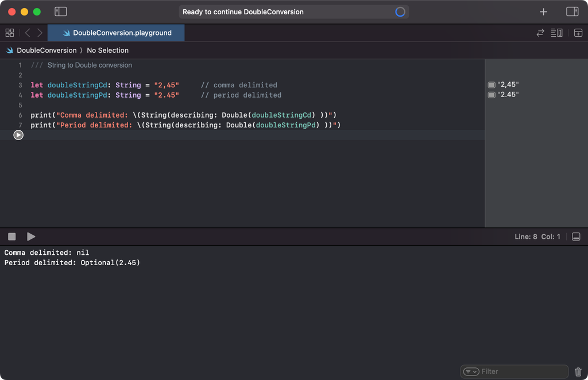Run playground up to line 8
Viewport: 588px width, 380px height.
coord(18,135)
